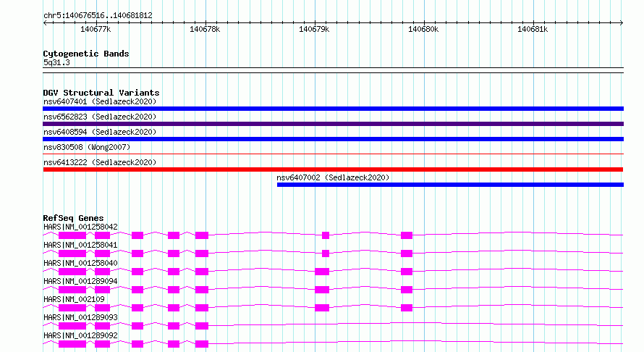Click the 140681k ruler tick label
The width and height of the screenshot is (644, 352).
[533, 29]
